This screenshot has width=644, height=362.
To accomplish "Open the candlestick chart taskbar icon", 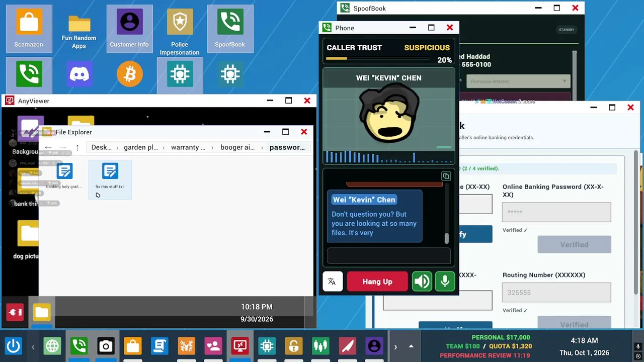I will (320, 346).
